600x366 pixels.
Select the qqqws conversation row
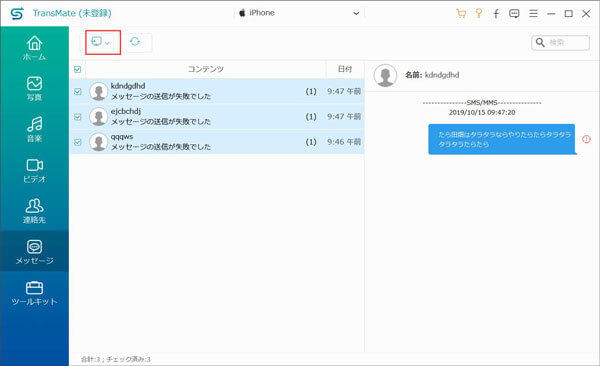[x=217, y=142]
